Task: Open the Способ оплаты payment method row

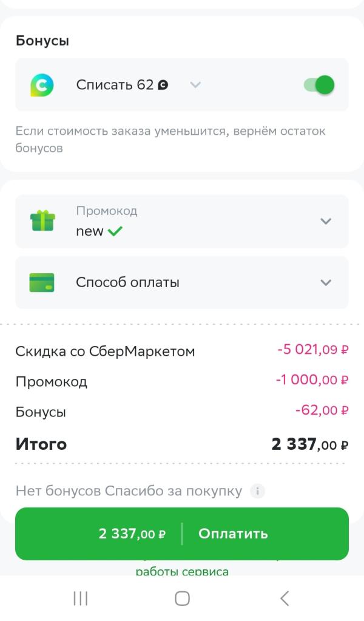Action: (x=182, y=282)
